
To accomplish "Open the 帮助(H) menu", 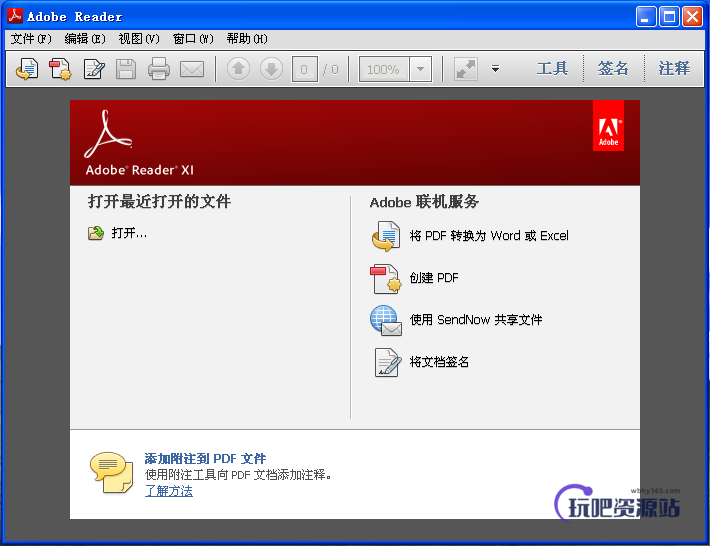I will (x=247, y=39).
